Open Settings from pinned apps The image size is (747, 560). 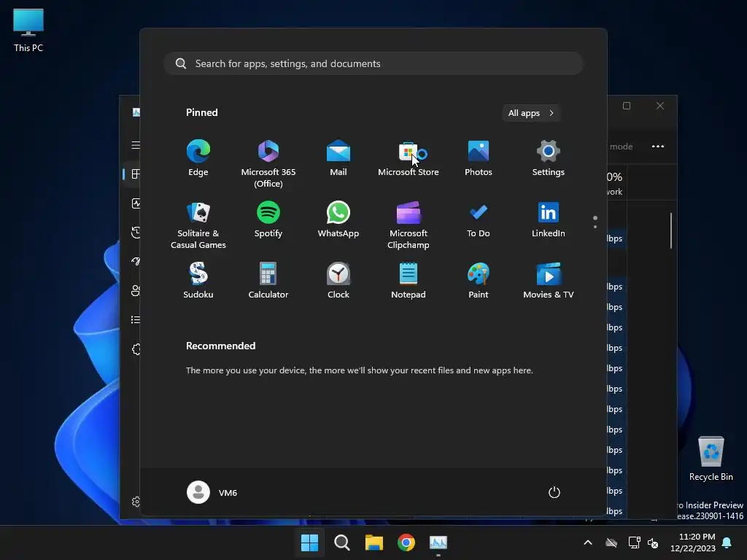(x=549, y=158)
